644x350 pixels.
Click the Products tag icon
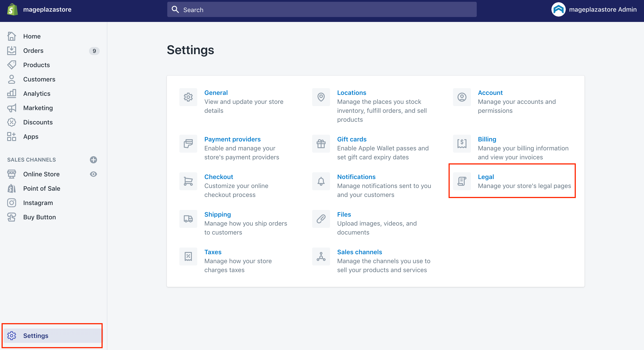click(11, 65)
